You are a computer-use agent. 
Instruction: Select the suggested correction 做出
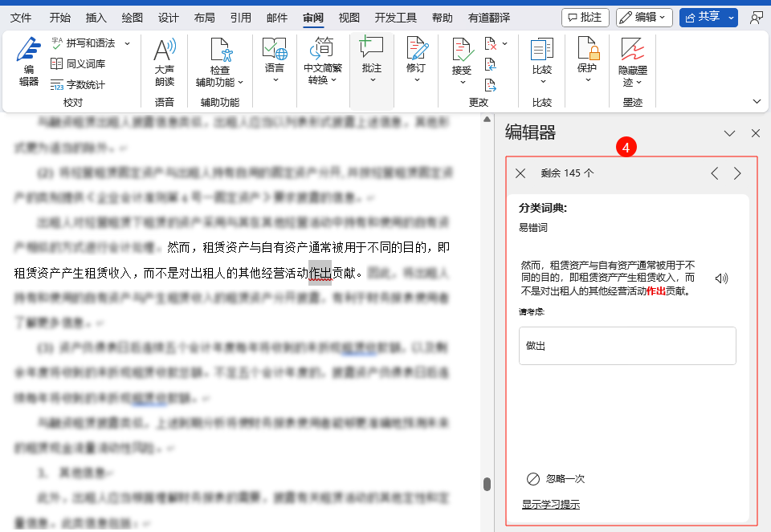tap(626, 346)
